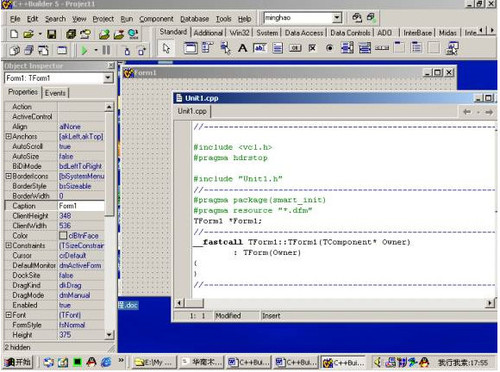Open the Component menu

156,19
